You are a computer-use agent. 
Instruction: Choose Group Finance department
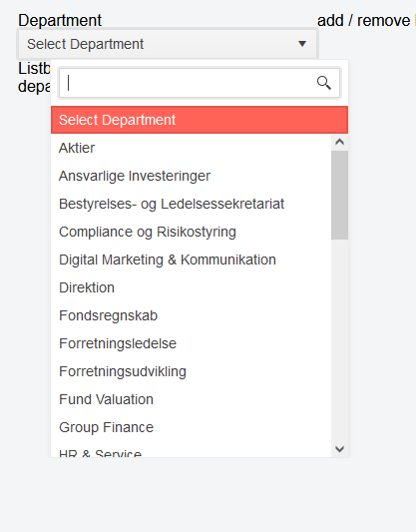pos(191,427)
